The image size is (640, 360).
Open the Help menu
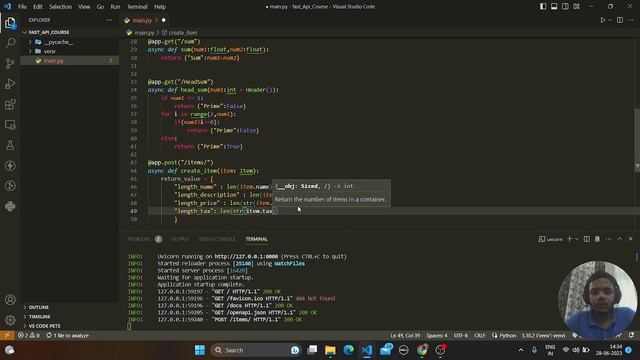160,7
